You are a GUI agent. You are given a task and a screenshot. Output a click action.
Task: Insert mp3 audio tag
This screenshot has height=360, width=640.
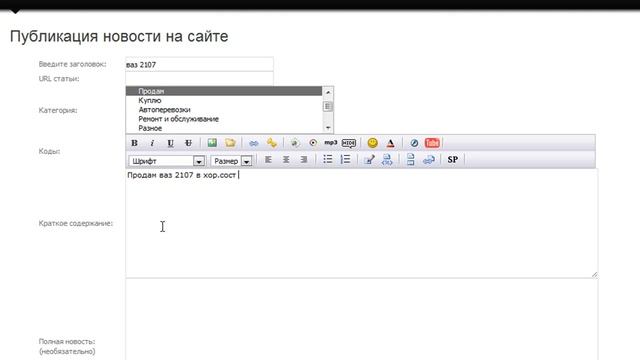pos(331,142)
